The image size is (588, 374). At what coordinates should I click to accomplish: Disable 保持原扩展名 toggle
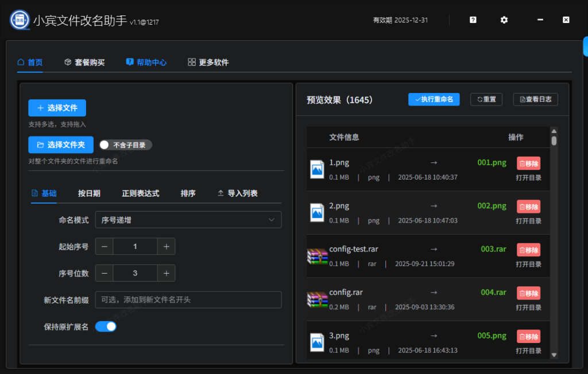[x=106, y=326]
